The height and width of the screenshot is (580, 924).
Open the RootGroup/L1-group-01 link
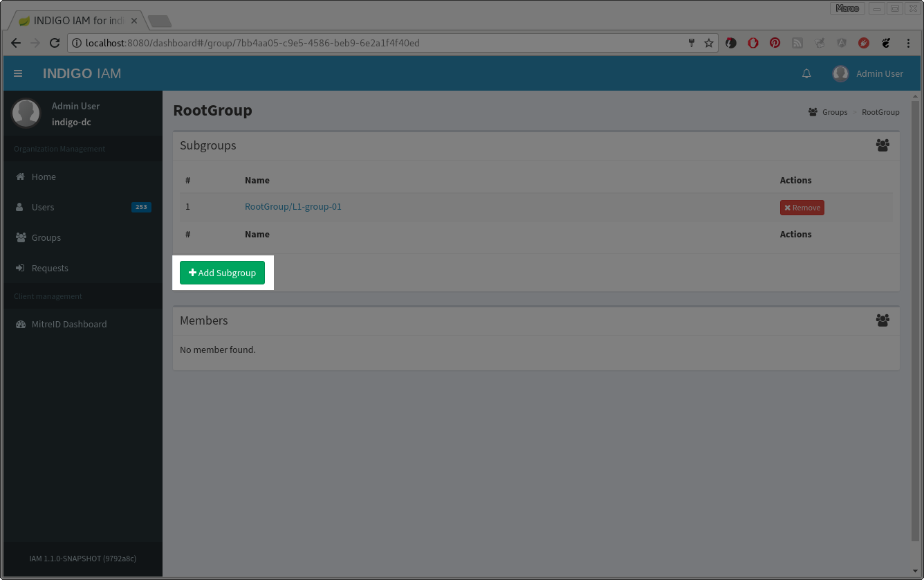pos(293,206)
